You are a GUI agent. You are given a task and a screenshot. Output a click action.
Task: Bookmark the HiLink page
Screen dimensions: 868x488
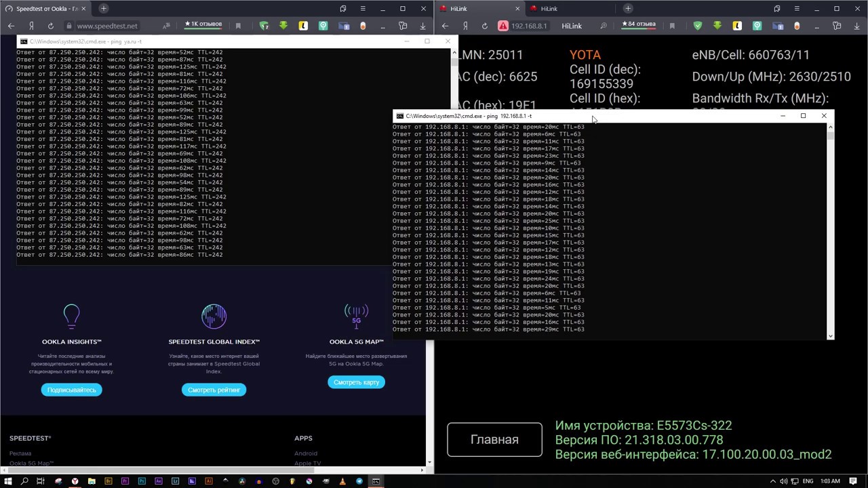click(672, 26)
